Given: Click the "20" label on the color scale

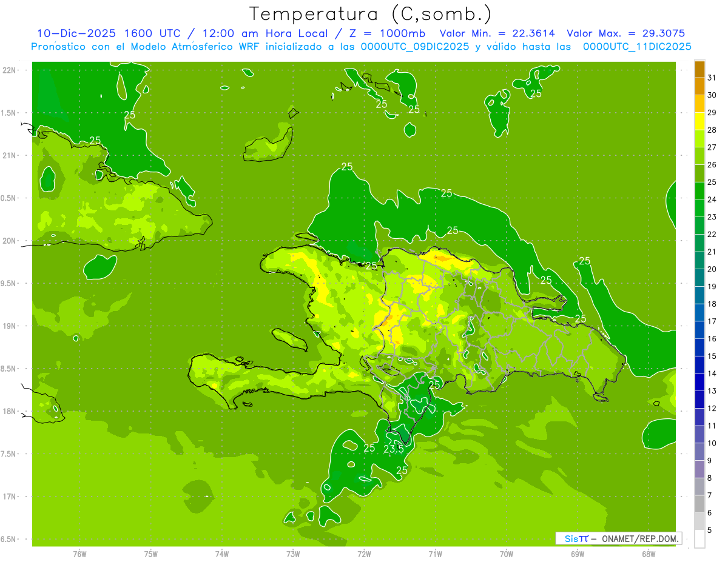Looking at the screenshot, I should [x=712, y=269].
